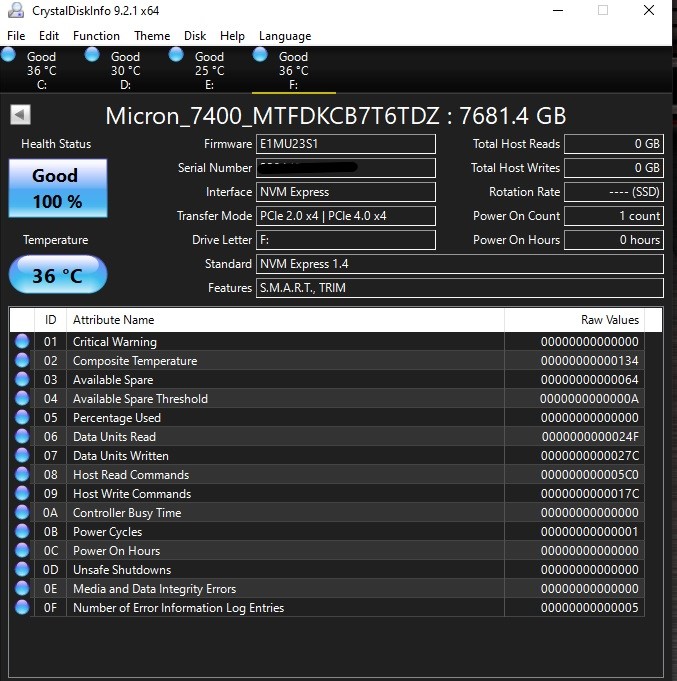Click the Features field S.M.A.R.T., TRIM

point(460,288)
